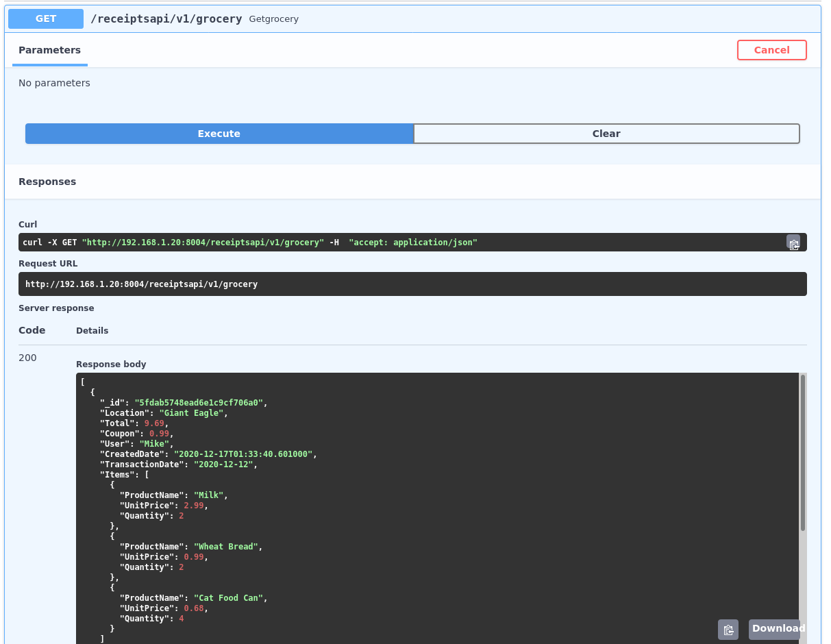Select the Parameters tab
Image resolution: width=831 pixels, height=644 pixels.
point(49,50)
